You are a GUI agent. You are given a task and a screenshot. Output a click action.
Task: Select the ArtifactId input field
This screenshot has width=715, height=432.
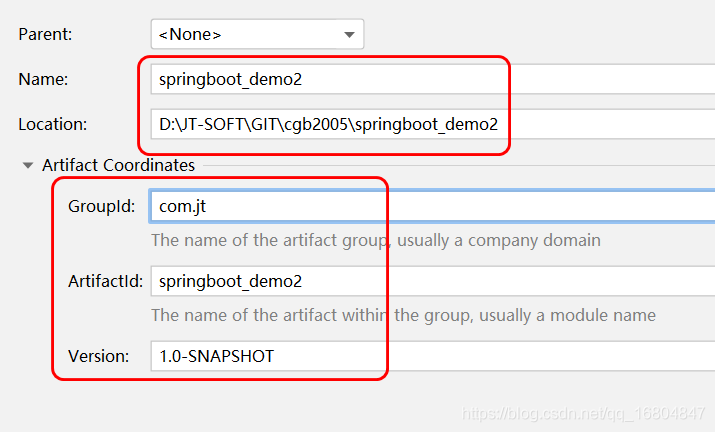(x=433, y=281)
